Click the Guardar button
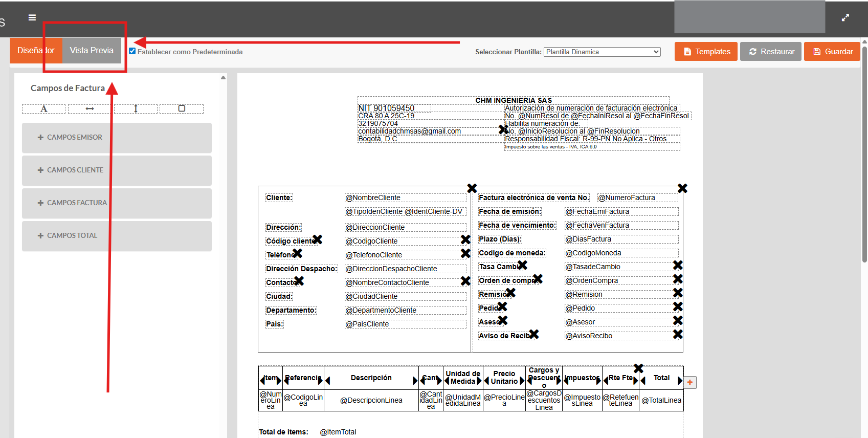 (x=832, y=52)
